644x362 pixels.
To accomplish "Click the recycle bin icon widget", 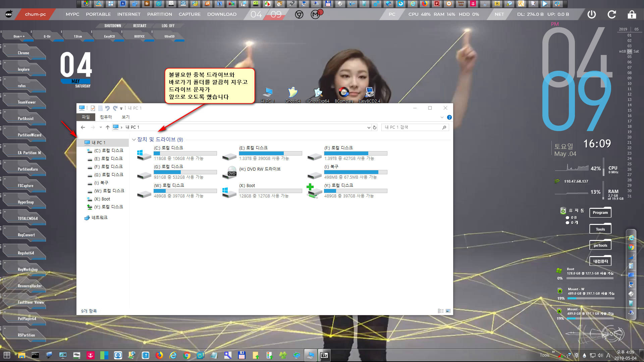I will [x=563, y=210].
